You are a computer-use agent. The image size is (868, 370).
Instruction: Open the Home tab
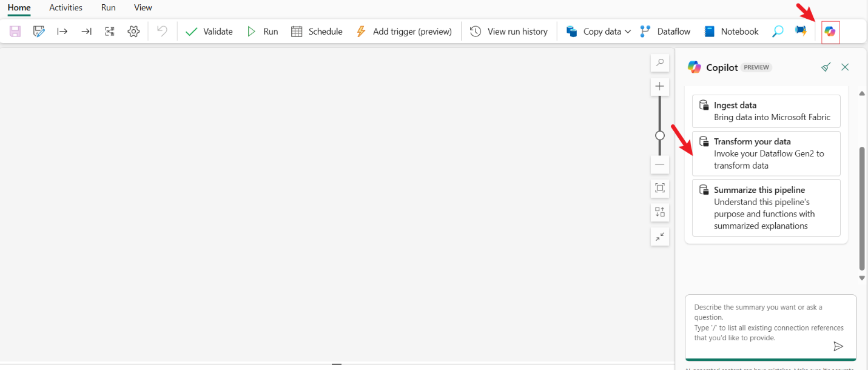coord(19,8)
